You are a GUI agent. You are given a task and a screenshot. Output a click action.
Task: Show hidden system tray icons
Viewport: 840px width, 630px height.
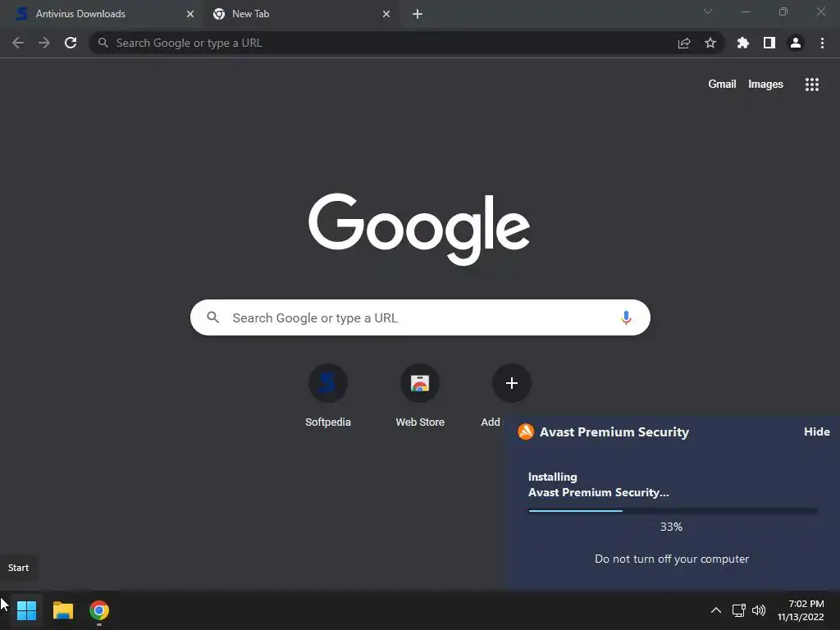[715, 610]
